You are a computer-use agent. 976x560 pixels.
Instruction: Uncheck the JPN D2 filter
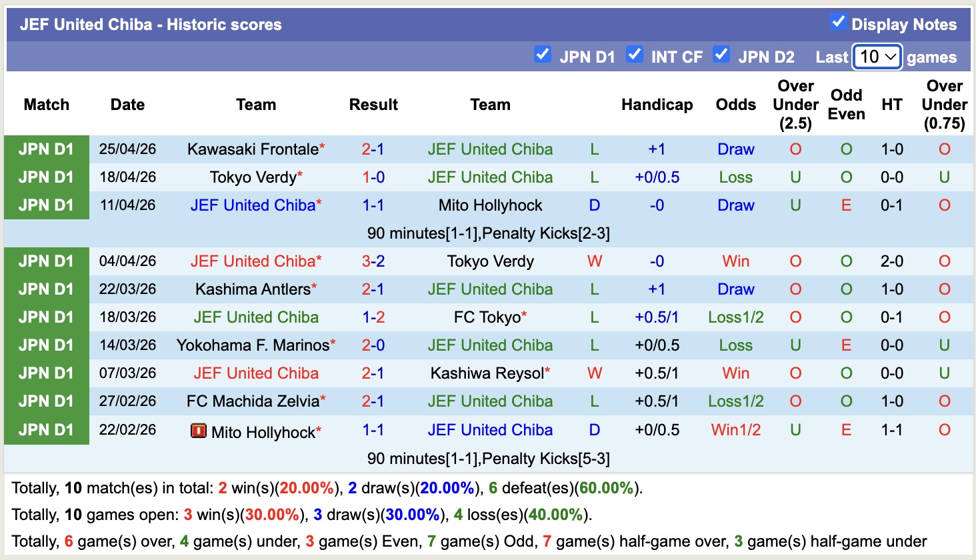tap(721, 55)
